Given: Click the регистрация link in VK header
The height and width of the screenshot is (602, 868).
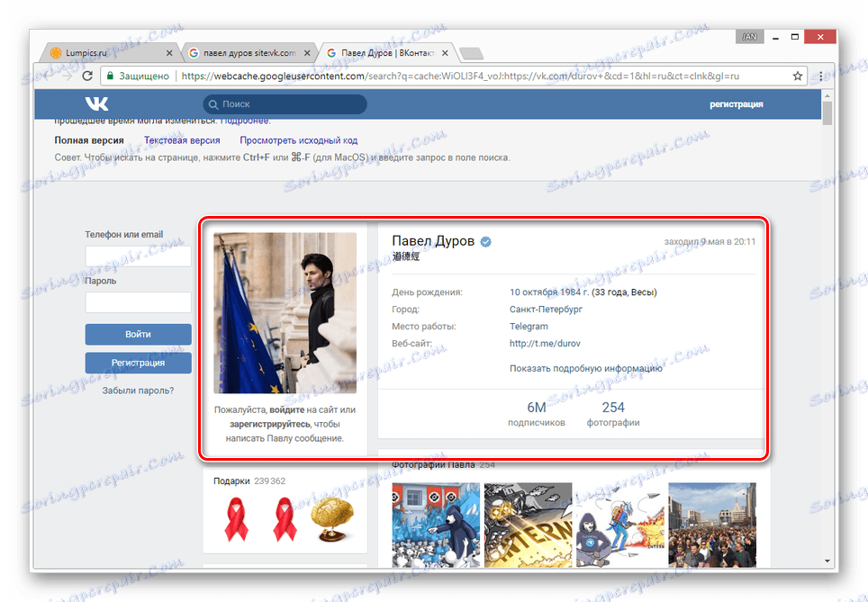Looking at the screenshot, I should pyautogui.click(x=737, y=104).
